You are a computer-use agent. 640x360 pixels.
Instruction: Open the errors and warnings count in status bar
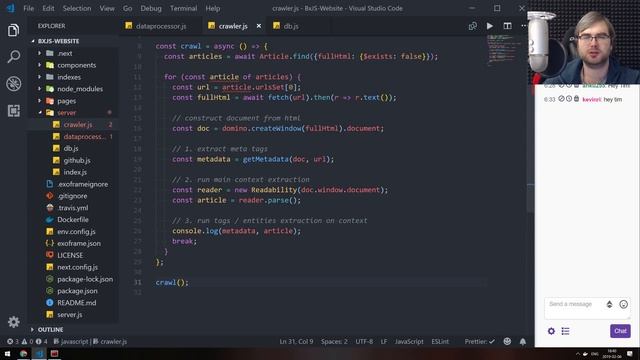(27, 342)
